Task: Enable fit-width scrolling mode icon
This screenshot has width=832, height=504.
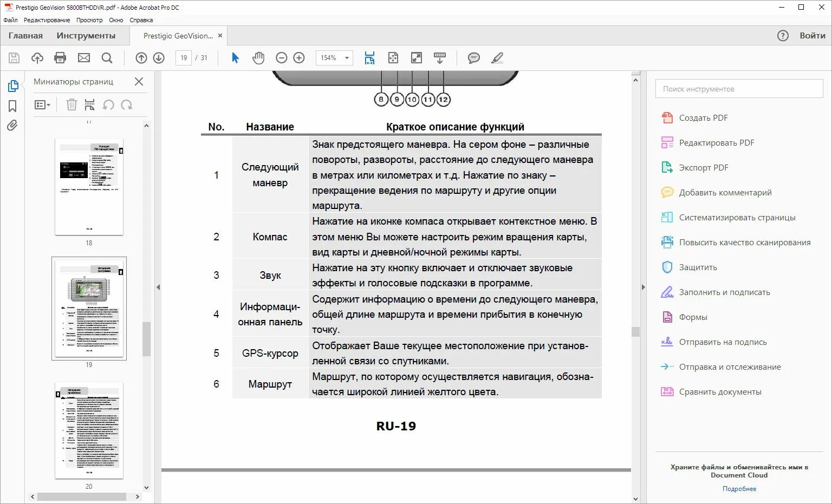Action: coord(369,58)
